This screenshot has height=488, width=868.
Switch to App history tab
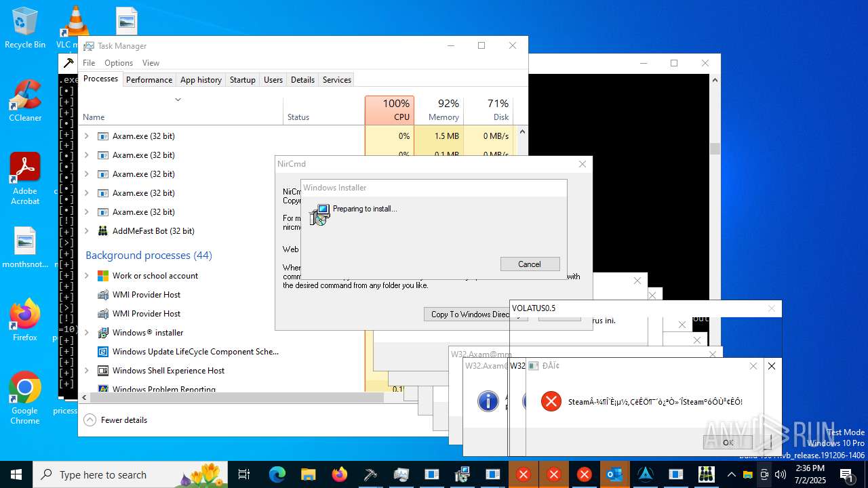[x=201, y=80]
